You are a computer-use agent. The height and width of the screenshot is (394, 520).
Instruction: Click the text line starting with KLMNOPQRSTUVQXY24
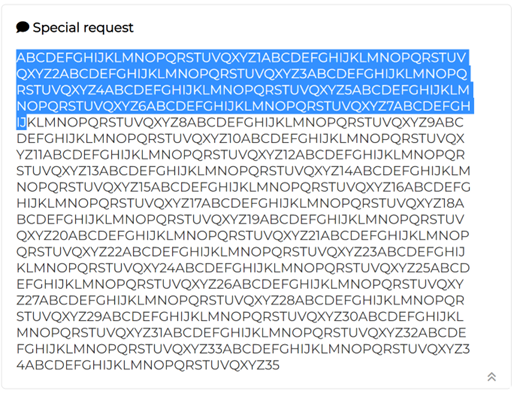243,268
